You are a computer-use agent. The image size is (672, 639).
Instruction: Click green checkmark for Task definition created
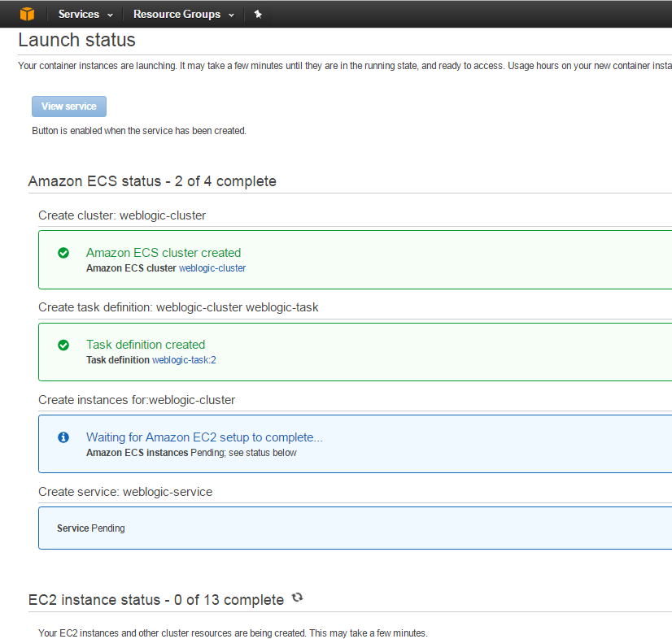pos(63,345)
